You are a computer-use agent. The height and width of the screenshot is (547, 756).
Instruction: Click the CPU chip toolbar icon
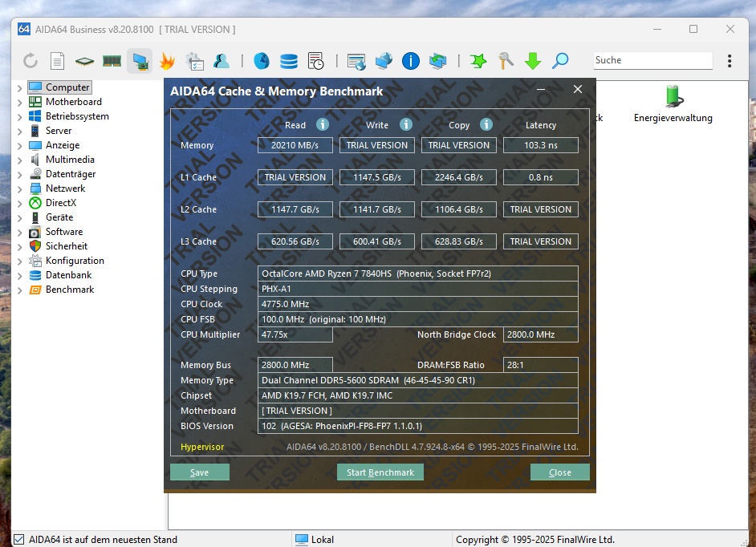(84, 61)
